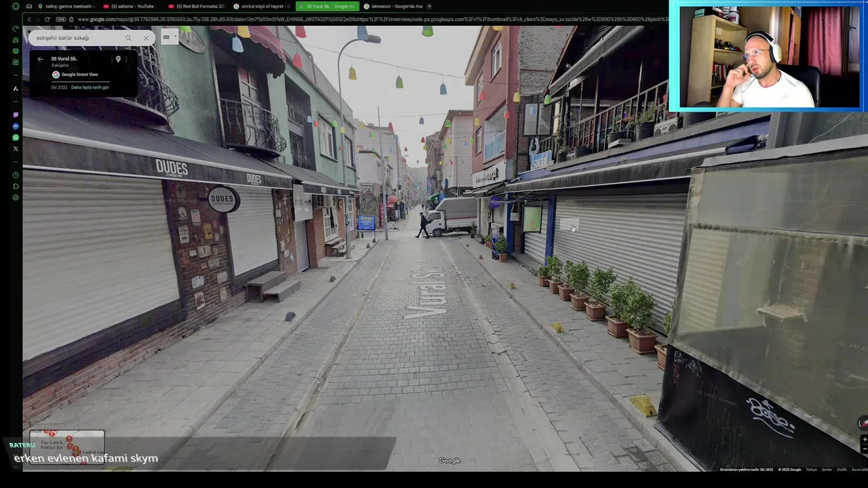The image size is (868, 488).
Task: Open Messenger in the sidebar
Action: 16,127
